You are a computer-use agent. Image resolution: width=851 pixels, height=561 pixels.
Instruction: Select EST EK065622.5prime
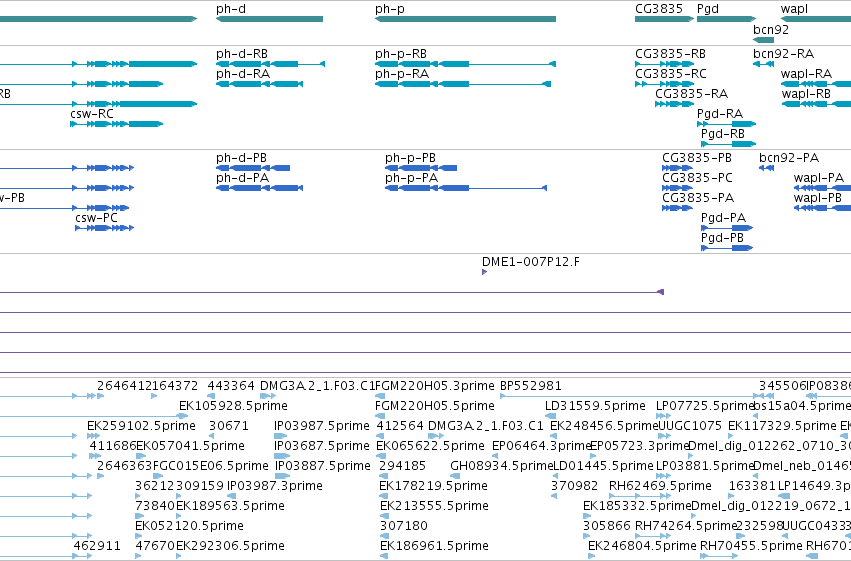point(430,446)
